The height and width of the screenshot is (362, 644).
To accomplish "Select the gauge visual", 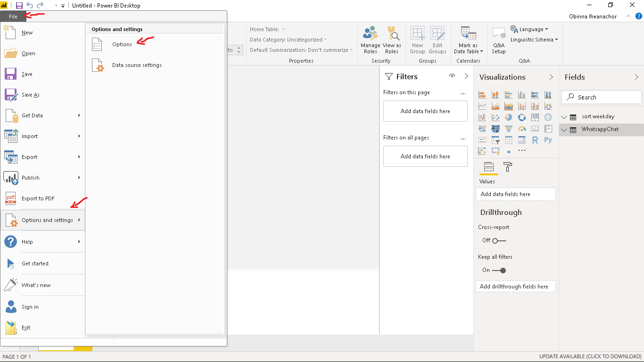I will [x=522, y=129].
